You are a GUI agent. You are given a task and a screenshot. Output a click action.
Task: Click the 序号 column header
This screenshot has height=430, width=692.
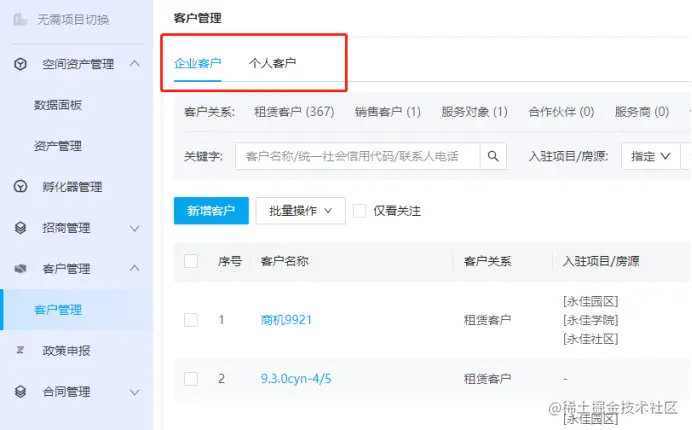(229, 261)
